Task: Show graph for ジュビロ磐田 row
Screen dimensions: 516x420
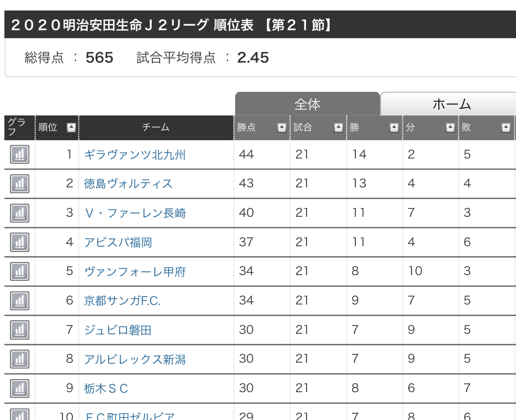Action: tap(19, 330)
